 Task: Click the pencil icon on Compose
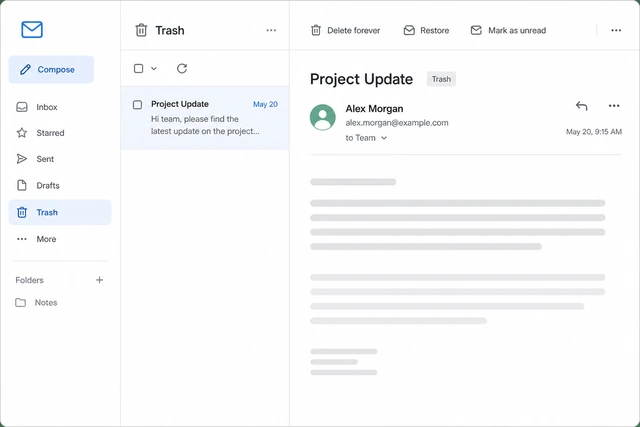(x=25, y=69)
